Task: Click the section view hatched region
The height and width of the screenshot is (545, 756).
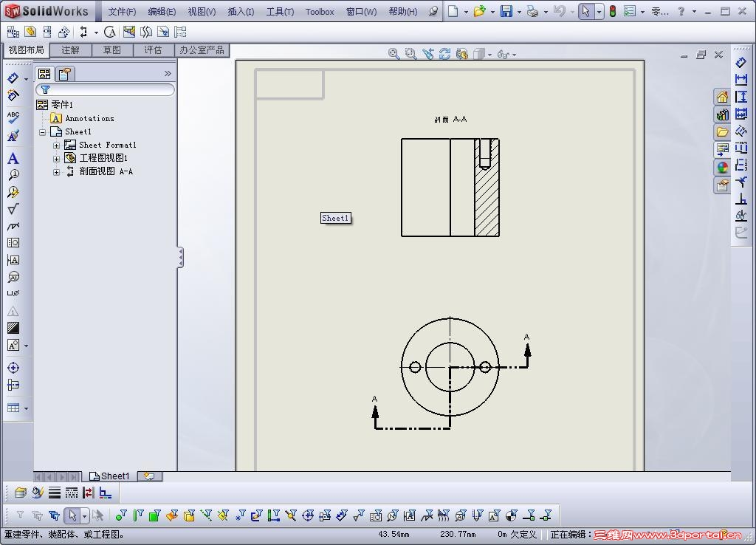Action: [487, 202]
